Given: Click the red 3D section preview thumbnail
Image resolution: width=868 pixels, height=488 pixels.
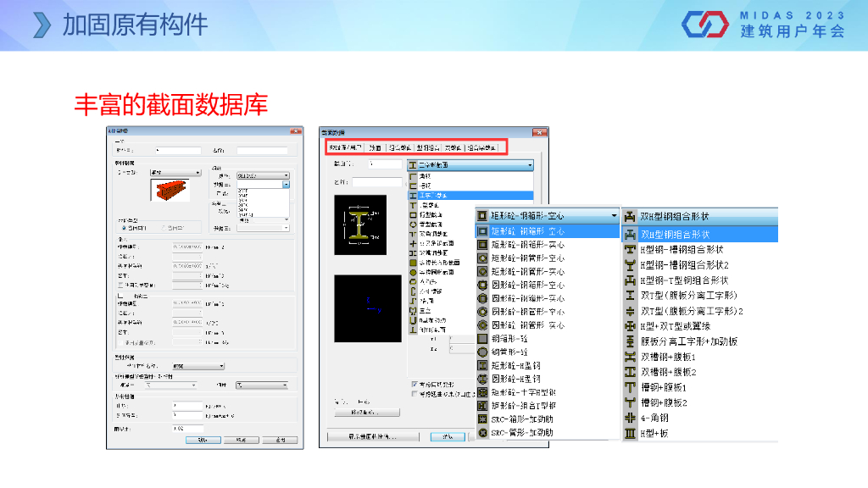Looking at the screenshot, I should [x=170, y=191].
